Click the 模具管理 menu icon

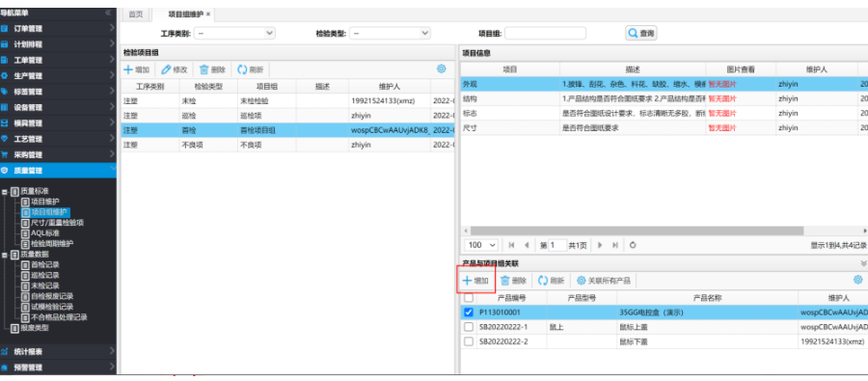[x=5, y=122]
